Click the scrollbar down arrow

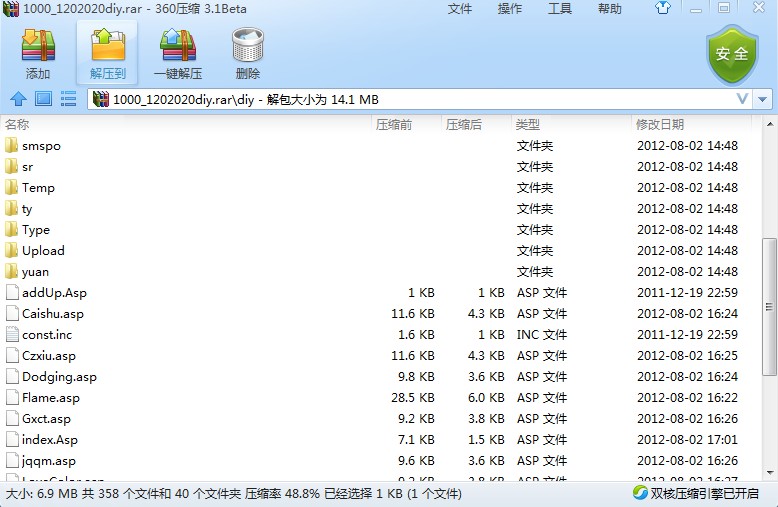pos(770,473)
